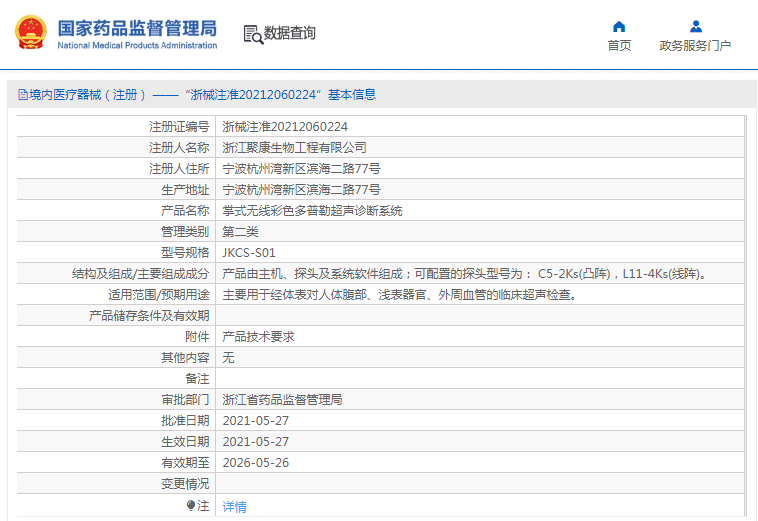The image size is (758, 521).
Task: Open the 数据查询 search icon
Action: pyautogui.click(x=253, y=34)
